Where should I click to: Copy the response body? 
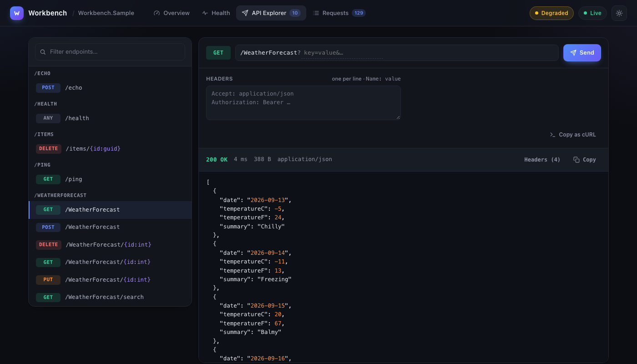585,160
